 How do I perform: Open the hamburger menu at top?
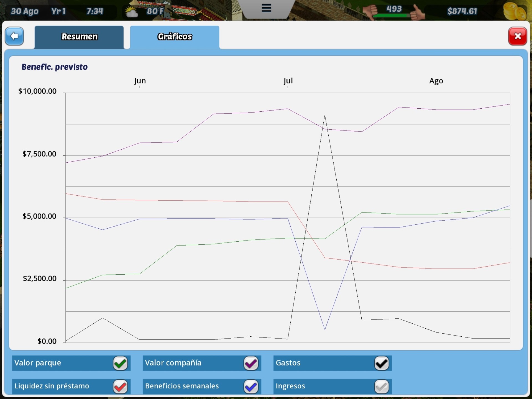click(266, 8)
